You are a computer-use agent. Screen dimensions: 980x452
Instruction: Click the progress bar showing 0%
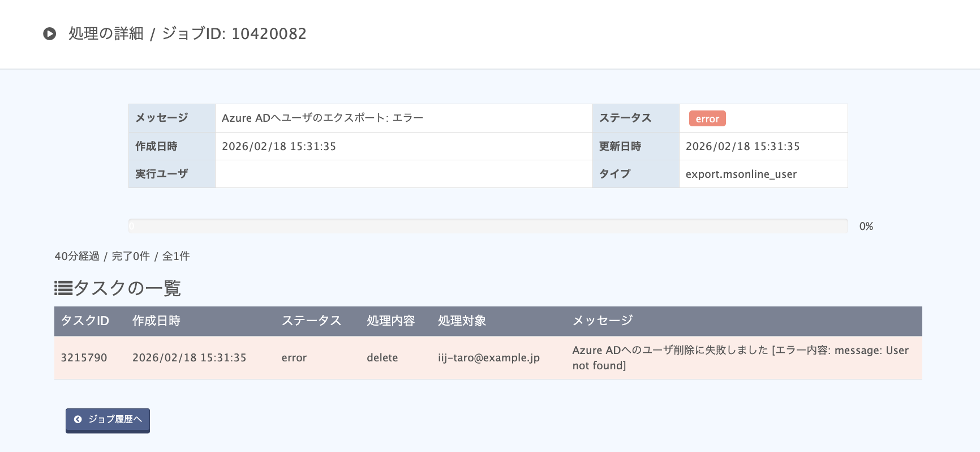[488, 226]
